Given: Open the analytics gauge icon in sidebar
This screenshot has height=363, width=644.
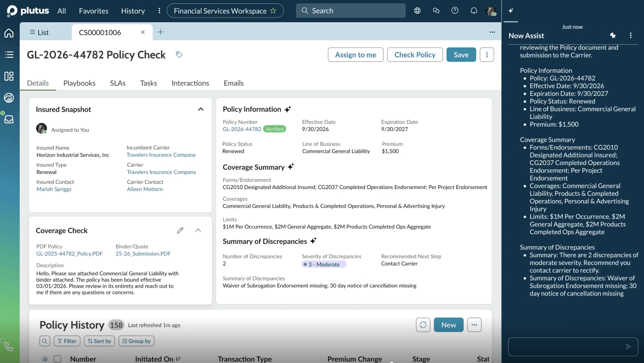Looking at the screenshot, I should click(9, 98).
